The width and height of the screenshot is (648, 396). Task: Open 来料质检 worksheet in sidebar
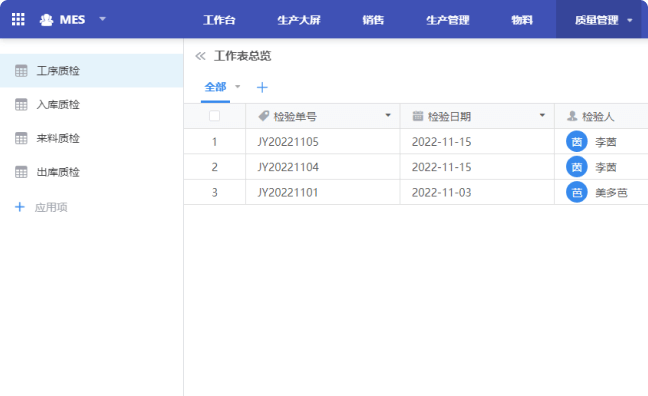tap(91, 138)
